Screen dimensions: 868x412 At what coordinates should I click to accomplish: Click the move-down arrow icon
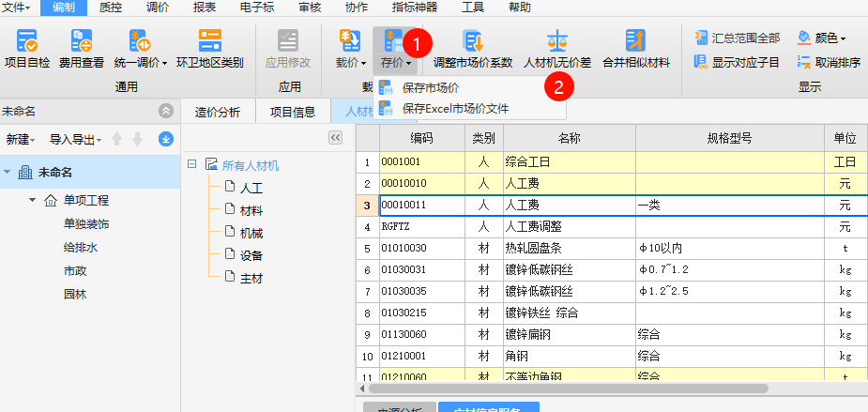137,140
